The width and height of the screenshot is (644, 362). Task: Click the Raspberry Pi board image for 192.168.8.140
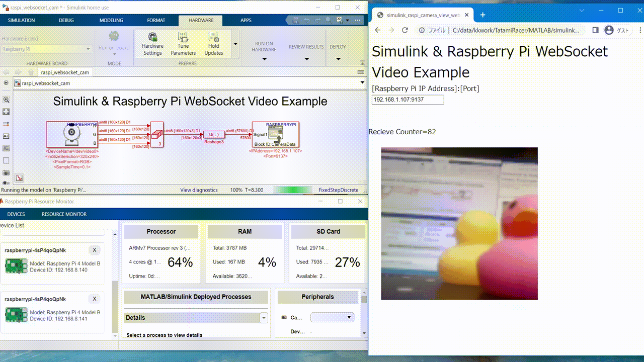click(16, 266)
